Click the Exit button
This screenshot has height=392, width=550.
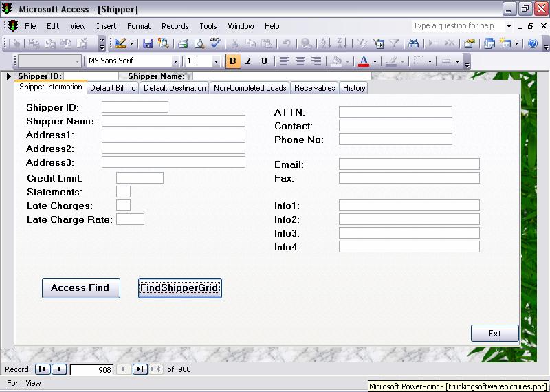coord(494,334)
